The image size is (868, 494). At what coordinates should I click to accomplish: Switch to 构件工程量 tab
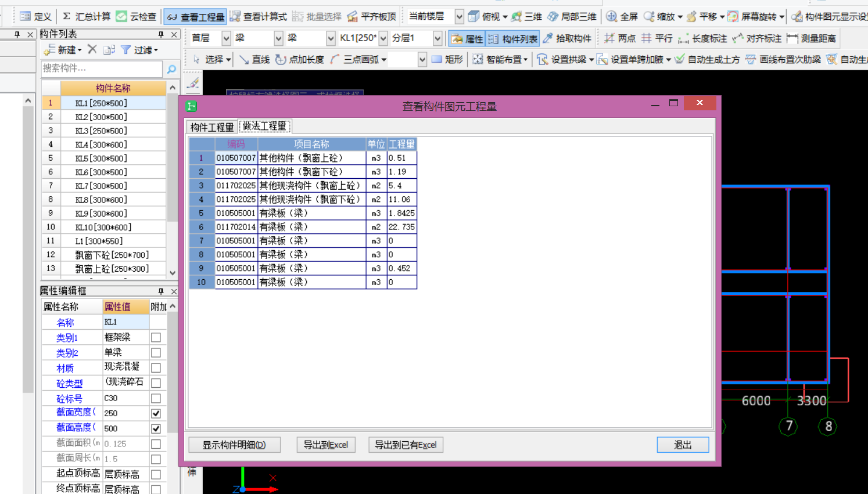click(x=212, y=127)
